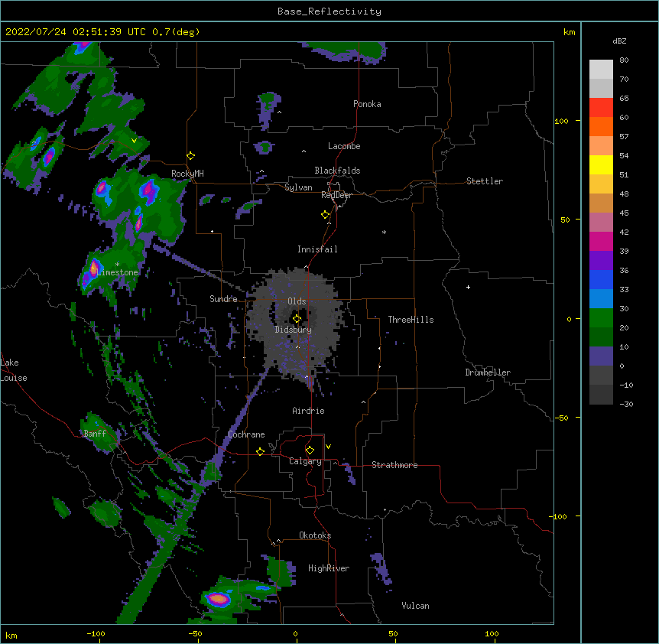Viewport: 659px width, 644px height.
Task: Select the 10 dBZ slate purple swatch
Action: pyautogui.click(x=601, y=356)
